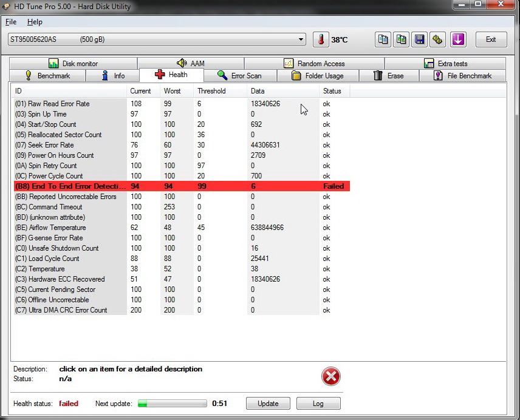This screenshot has height=420, width=520.
Task: Select the Power On Hours Count row
Action: (182, 155)
